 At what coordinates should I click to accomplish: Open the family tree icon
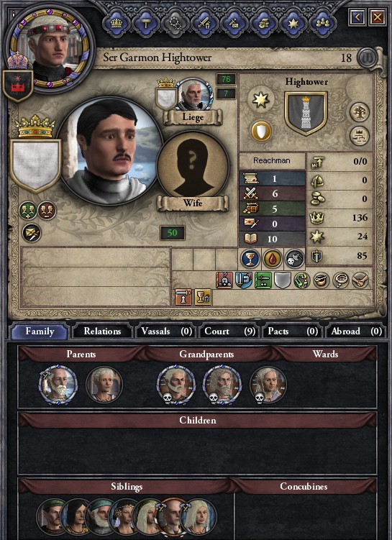(360, 112)
